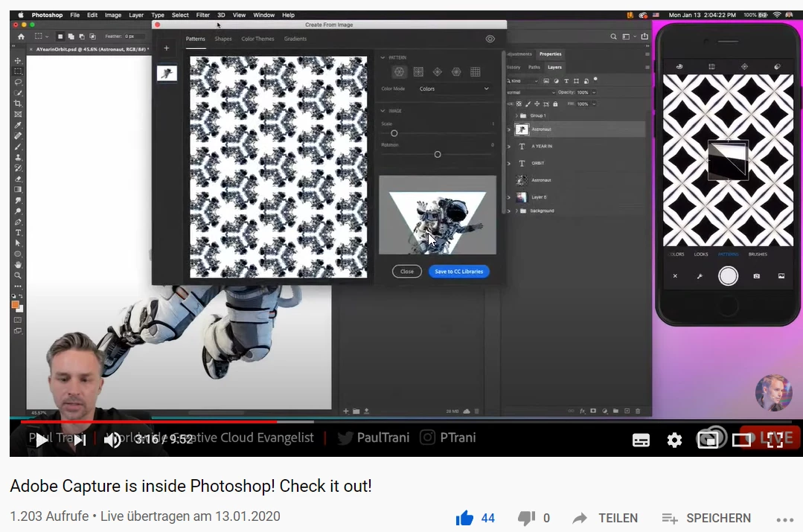Choose the first hexagonal pattern type icon

click(x=400, y=72)
